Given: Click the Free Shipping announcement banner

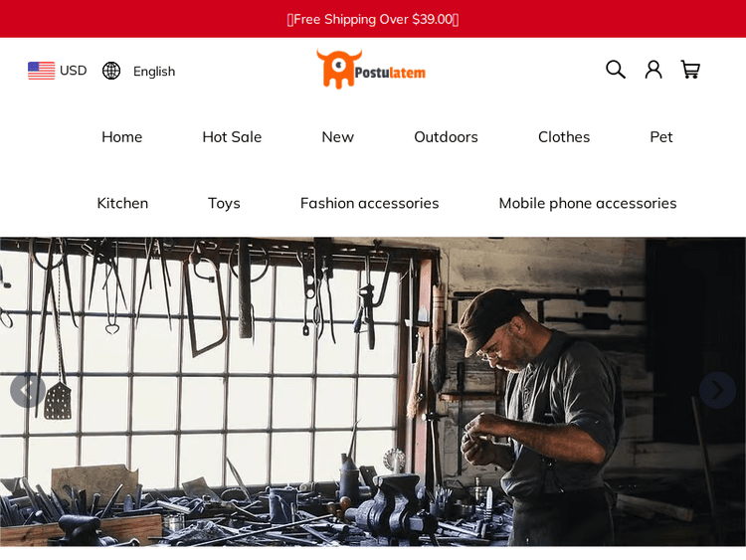Looking at the screenshot, I should point(373,19).
